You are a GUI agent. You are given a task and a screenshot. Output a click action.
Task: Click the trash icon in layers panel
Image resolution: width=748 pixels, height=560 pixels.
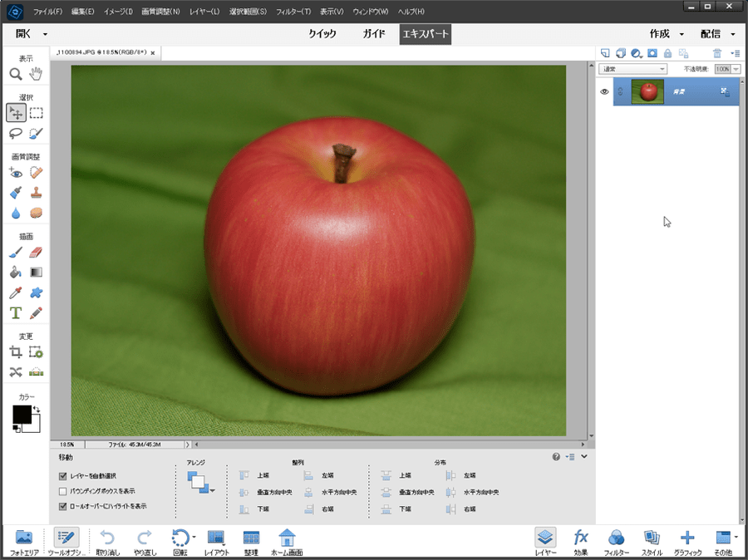point(717,53)
